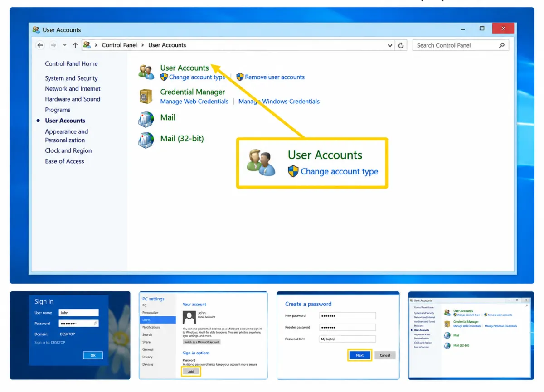Open System and Security in the main sidebar

pos(71,78)
